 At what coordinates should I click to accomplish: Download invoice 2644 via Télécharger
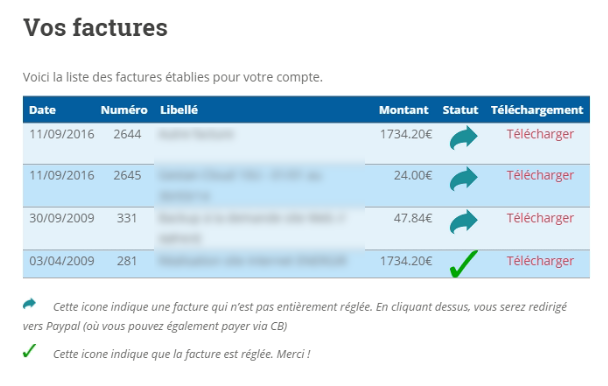tap(540, 134)
